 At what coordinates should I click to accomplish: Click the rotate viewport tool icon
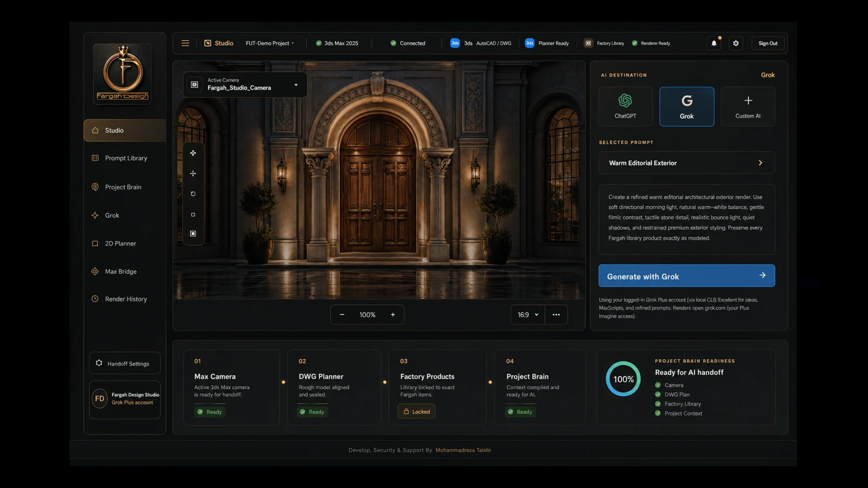coord(193,194)
